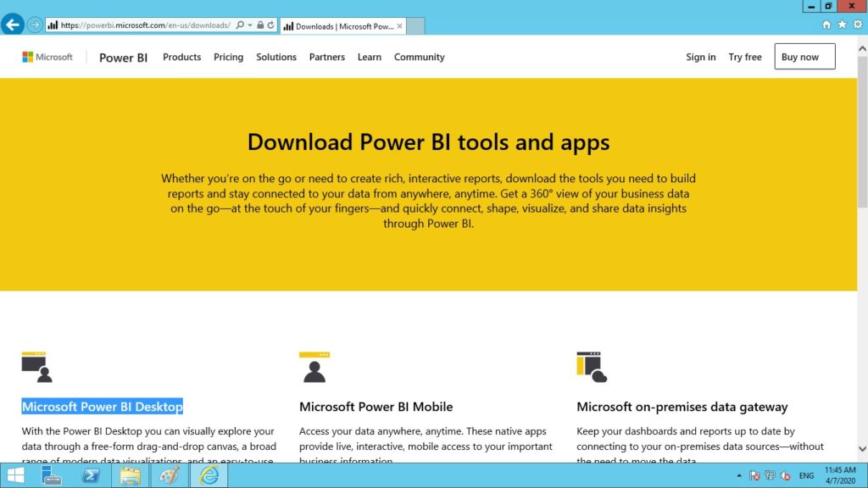Click the Action Center flag tray icon

[x=754, y=475]
